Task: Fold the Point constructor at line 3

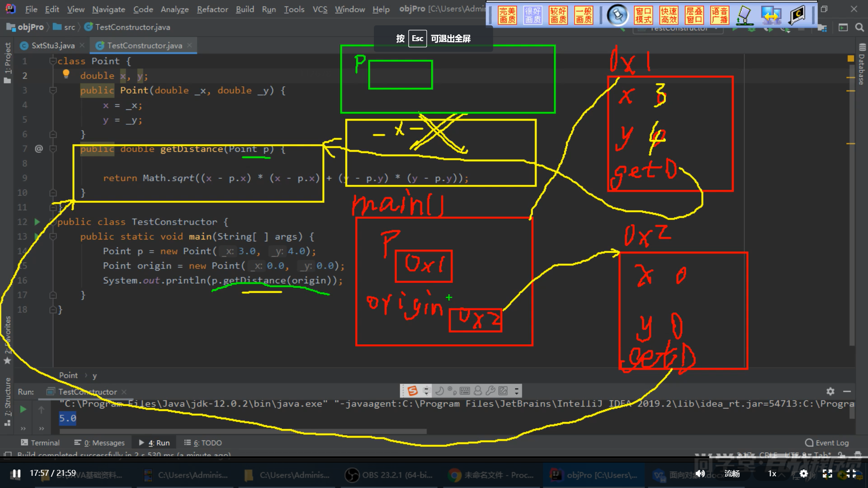Action: pyautogui.click(x=53, y=90)
